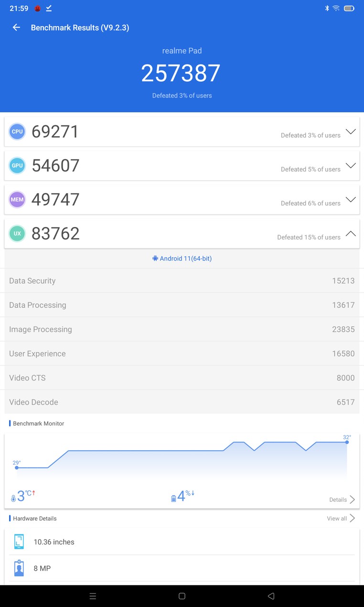Tap the 8 MP camera icon
Viewport: 364px width, 607px height.
click(19, 568)
